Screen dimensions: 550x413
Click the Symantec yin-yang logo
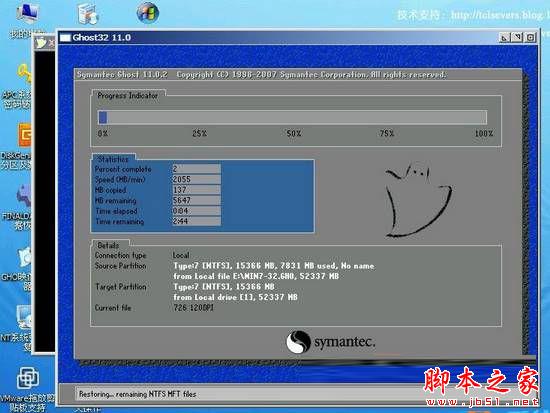298,341
